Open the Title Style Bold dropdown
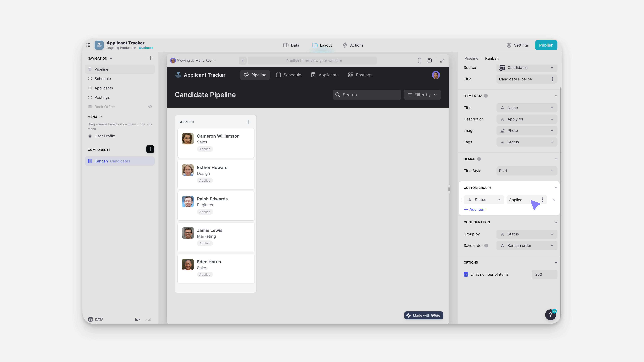This screenshot has width=644, height=362. pyautogui.click(x=527, y=171)
